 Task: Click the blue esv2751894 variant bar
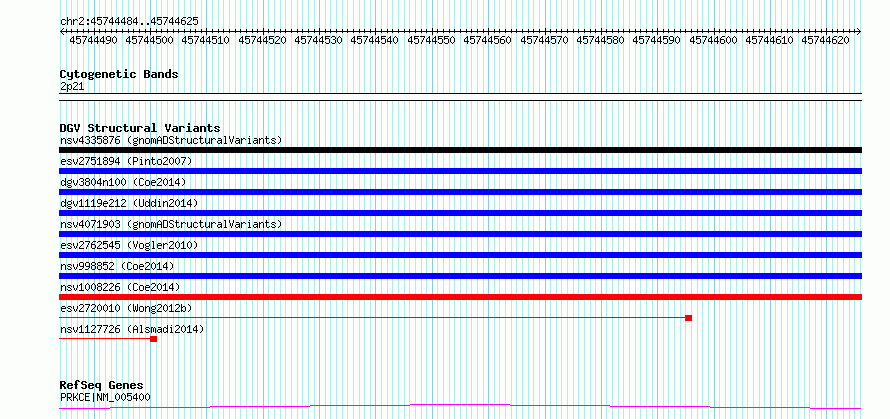coord(460,171)
